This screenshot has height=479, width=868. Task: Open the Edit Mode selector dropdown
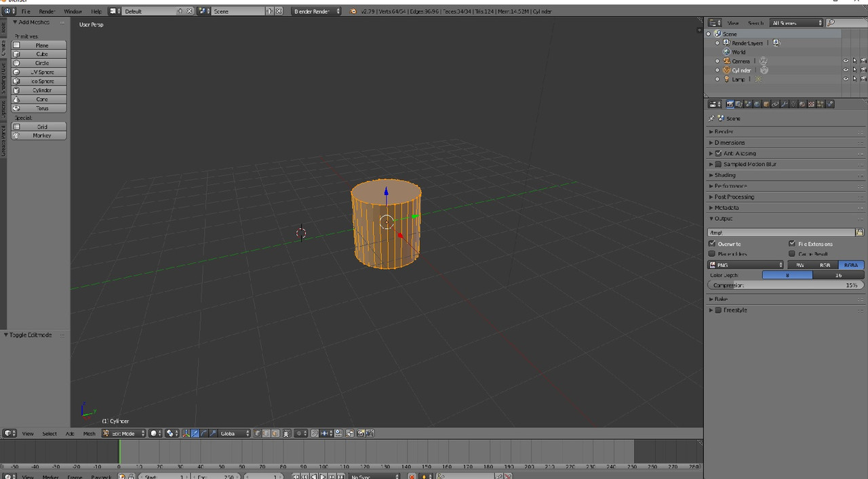point(123,433)
